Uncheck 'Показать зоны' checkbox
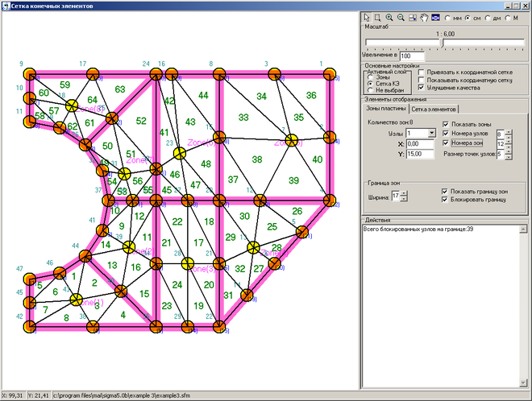Viewport: 532px width, 401px height. coord(446,125)
